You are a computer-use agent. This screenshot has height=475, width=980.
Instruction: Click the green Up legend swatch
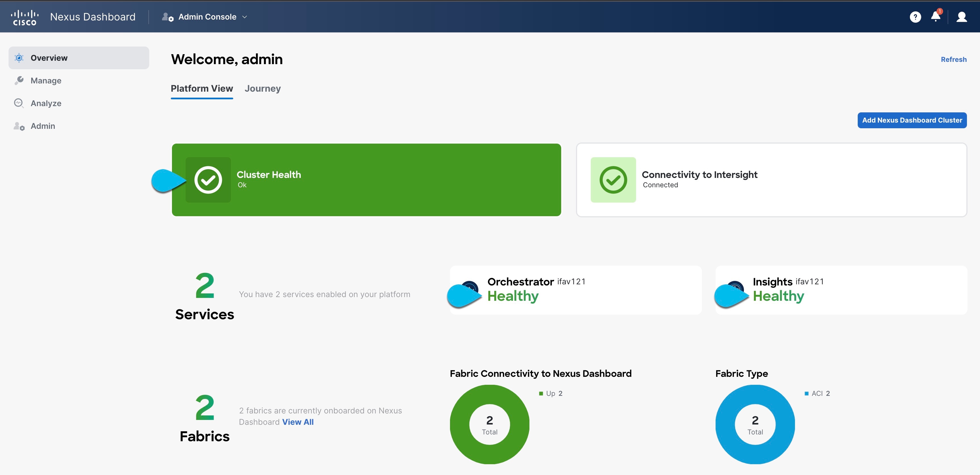click(x=541, y=394)
